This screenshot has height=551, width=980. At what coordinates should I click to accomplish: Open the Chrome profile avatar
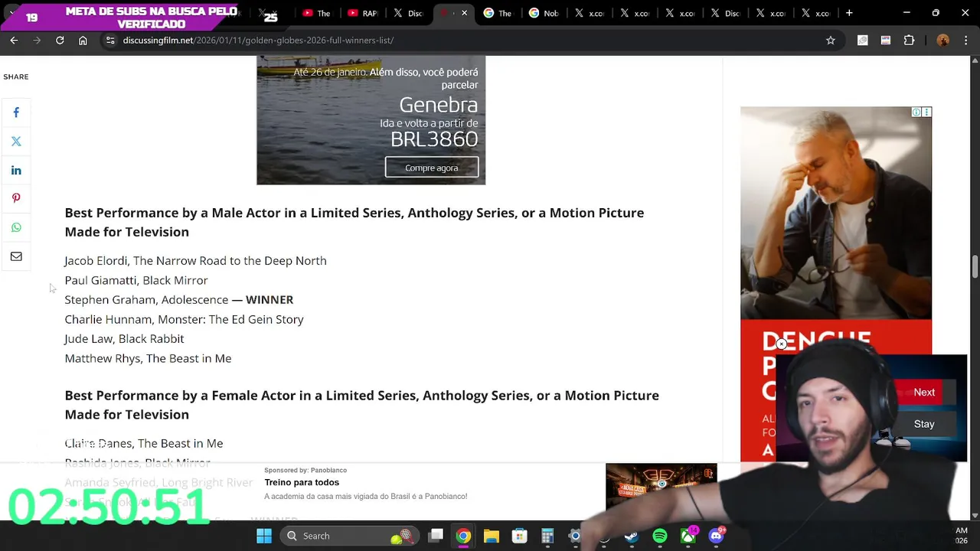pyautogui.click(x=943, y=40)
